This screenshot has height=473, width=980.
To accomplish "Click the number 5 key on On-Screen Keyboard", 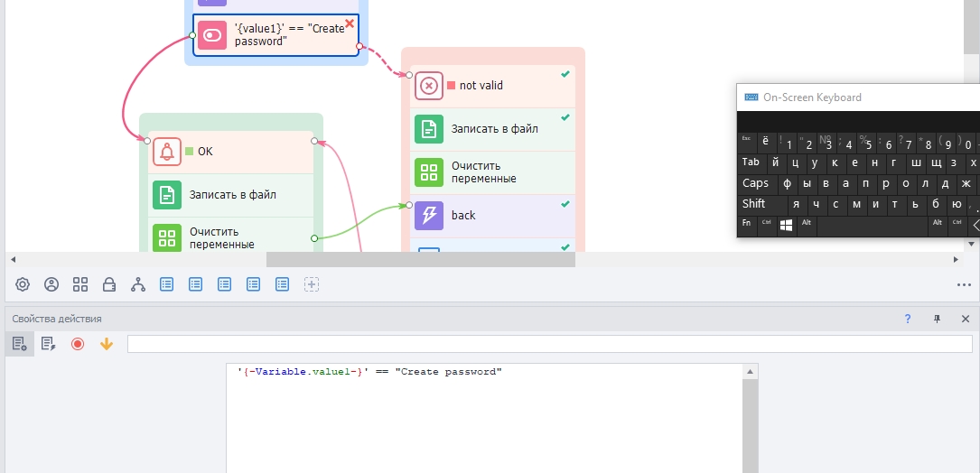I will point(866,142).
